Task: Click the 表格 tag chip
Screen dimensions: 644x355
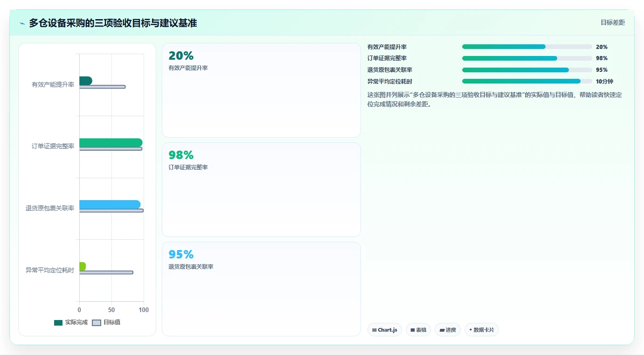Action: 418,330
